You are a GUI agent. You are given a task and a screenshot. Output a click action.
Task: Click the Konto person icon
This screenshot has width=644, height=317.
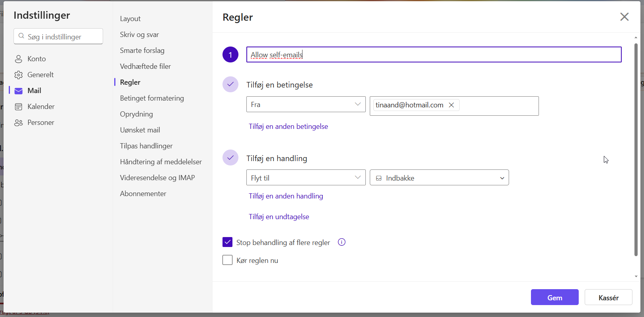pos(18,59)
